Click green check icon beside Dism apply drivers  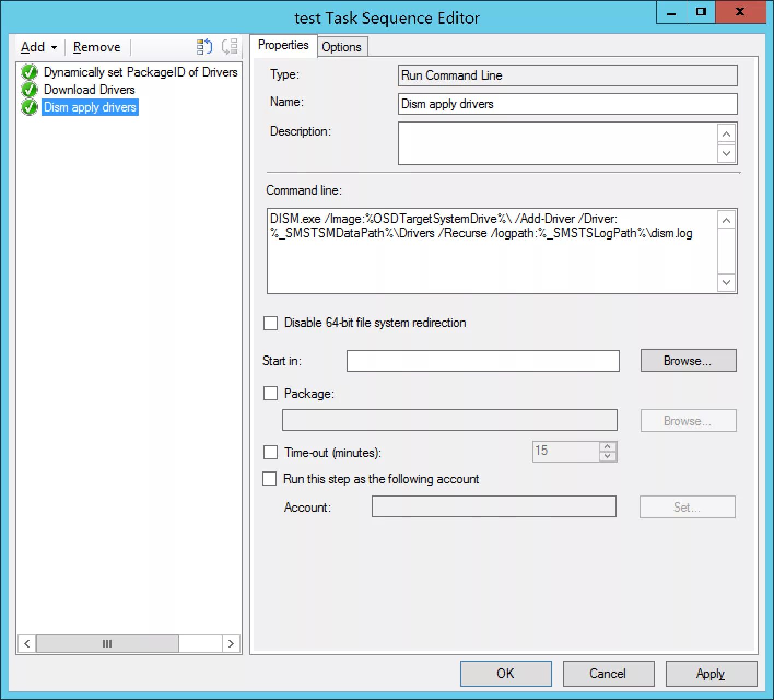(30, 107)
